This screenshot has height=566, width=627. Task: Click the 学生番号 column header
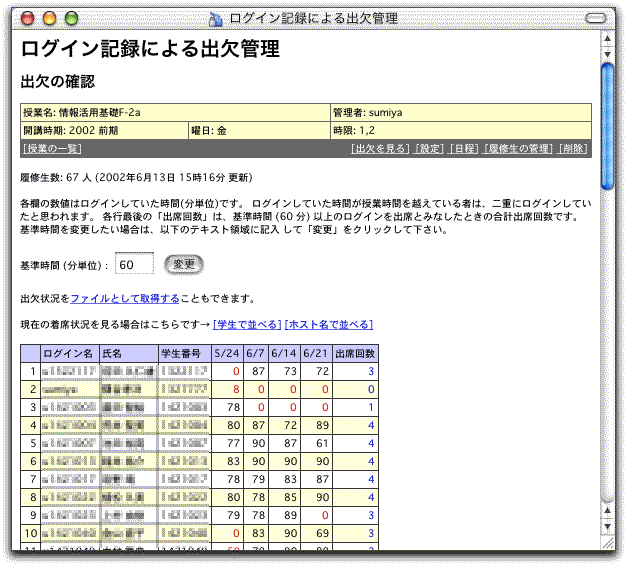pos(185,354)
